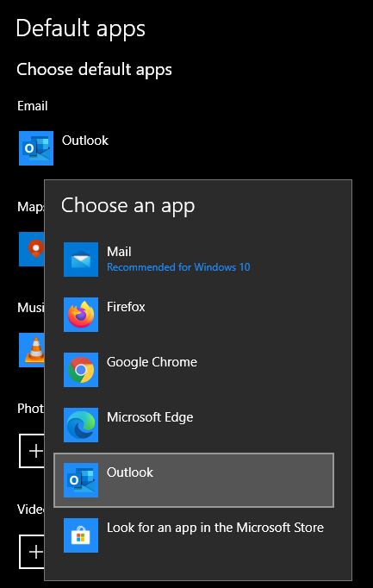Click the Default apps page title

[x=80, y=28]
